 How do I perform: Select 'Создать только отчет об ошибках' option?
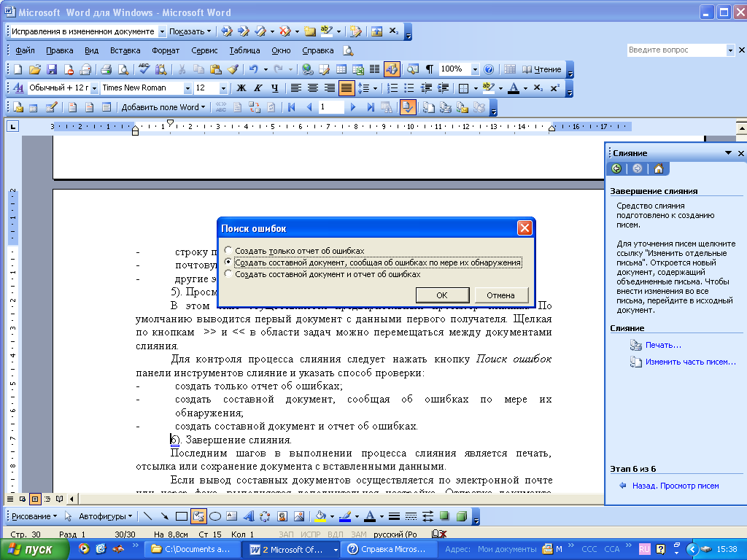[x=295, y=251]
